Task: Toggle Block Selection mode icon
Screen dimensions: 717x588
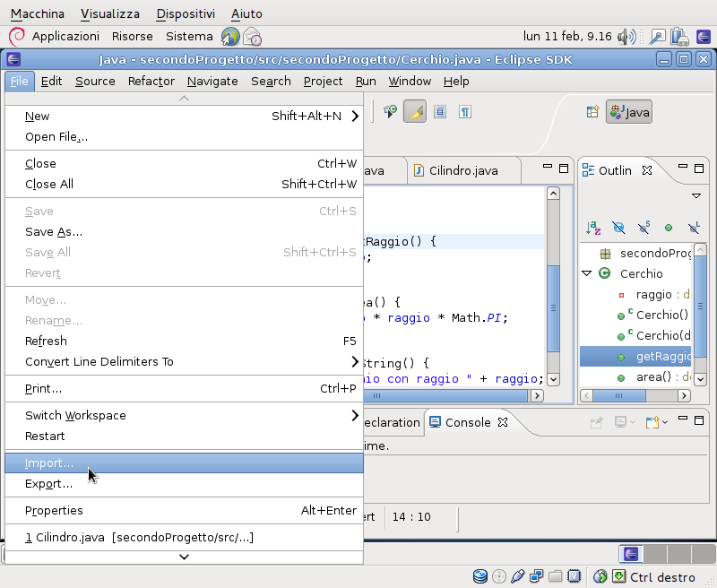Action: pos(440,111)
